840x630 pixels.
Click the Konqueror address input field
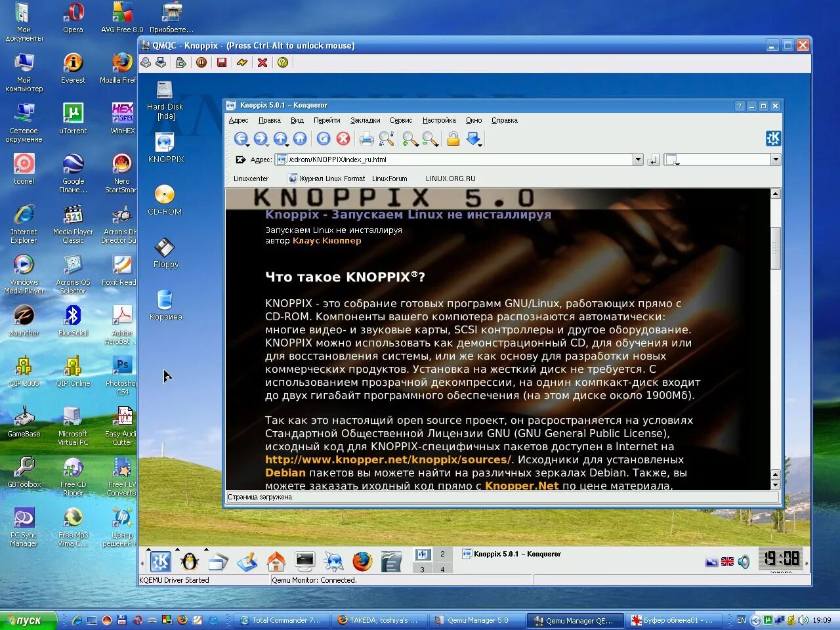click(459, 159)
